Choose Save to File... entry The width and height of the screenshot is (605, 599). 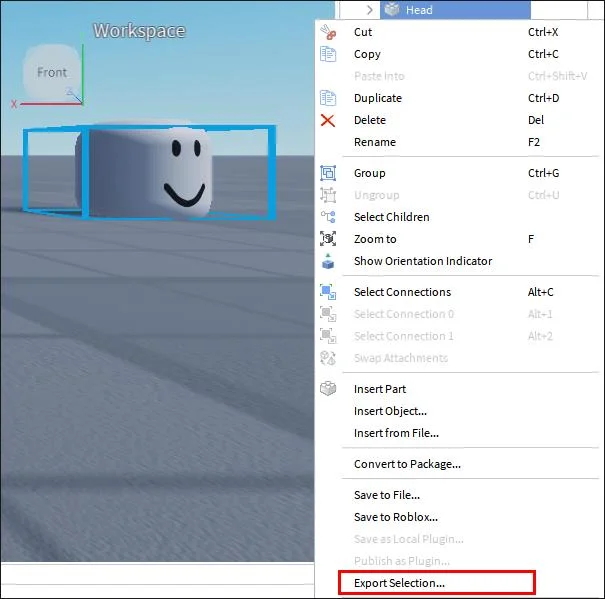tap(457, 495)
